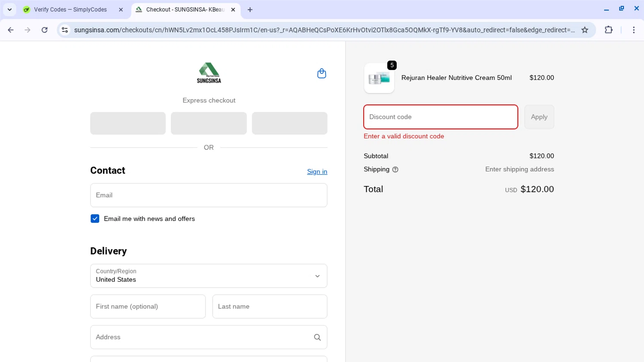Click the USD $120.00 total amount

(529, 189)
